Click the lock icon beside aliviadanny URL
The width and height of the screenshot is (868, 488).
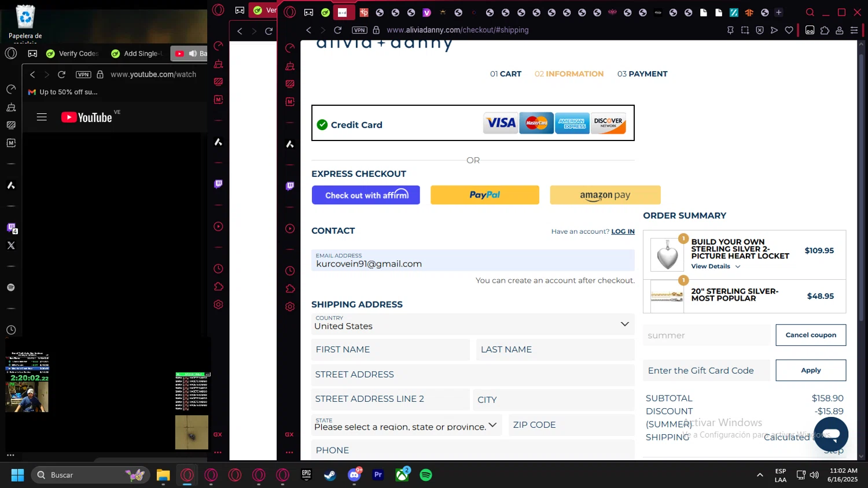376,30
